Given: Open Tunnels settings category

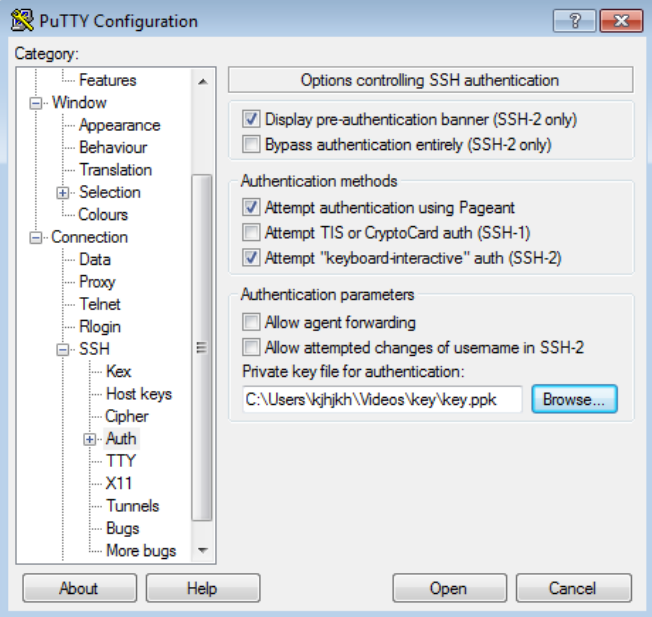Looking at the screenshot, I should click(x=133, y=506).
